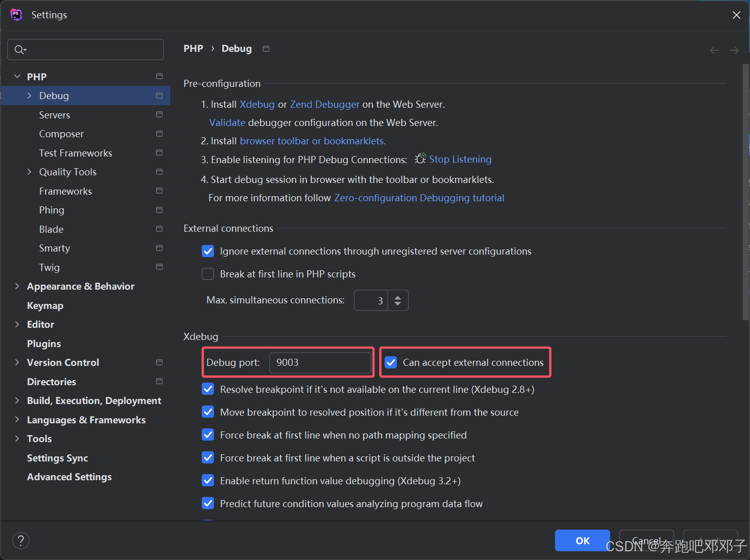Click the project-level icon beside Debug breadcrumb
Image resolution: width=750 pixels, height=560 pixels.
tap(266, 49)
